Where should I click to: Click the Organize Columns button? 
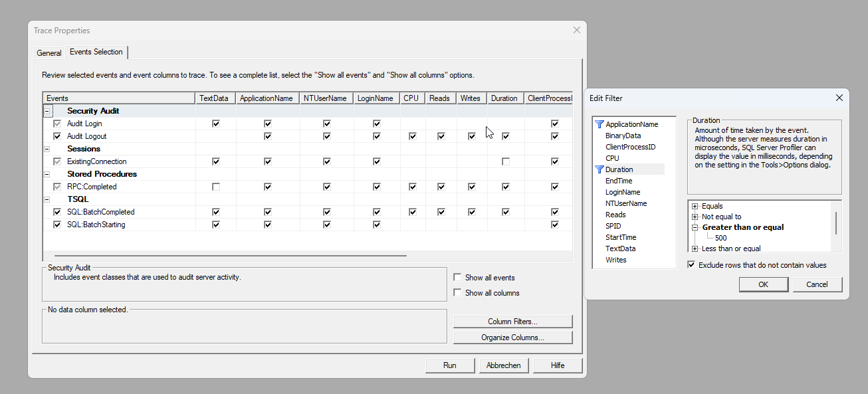(512, 338)
